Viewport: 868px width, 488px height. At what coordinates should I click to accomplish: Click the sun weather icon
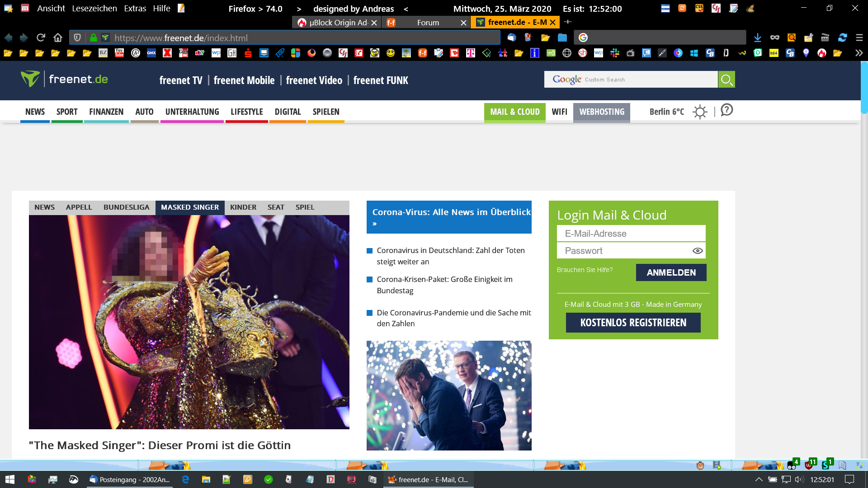[700, 112]
